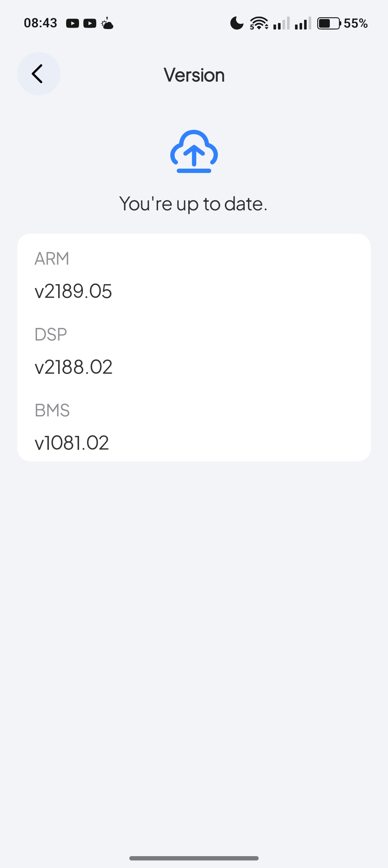This screenshot has height=868, width=388.
Task: Tap the Version page title
Action: click(x=194, y=75)
